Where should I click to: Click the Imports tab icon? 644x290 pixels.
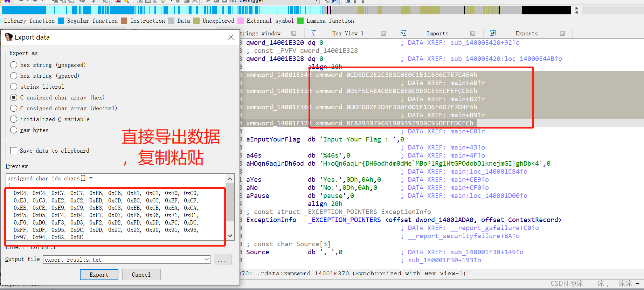pyautogui.click(x=403, y=33)
